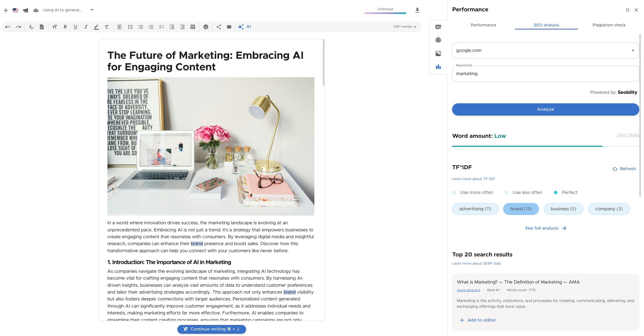Viewport: 644px width, 336px height.
Task: Click the undo arrow icon
Action: (x=8, y=27)
